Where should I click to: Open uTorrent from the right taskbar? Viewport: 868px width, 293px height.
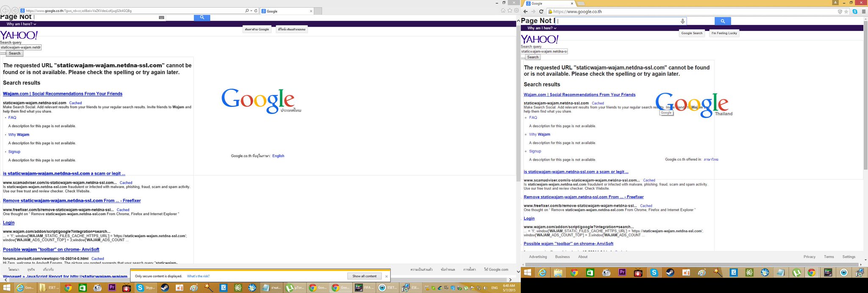(x=796, y=273)
